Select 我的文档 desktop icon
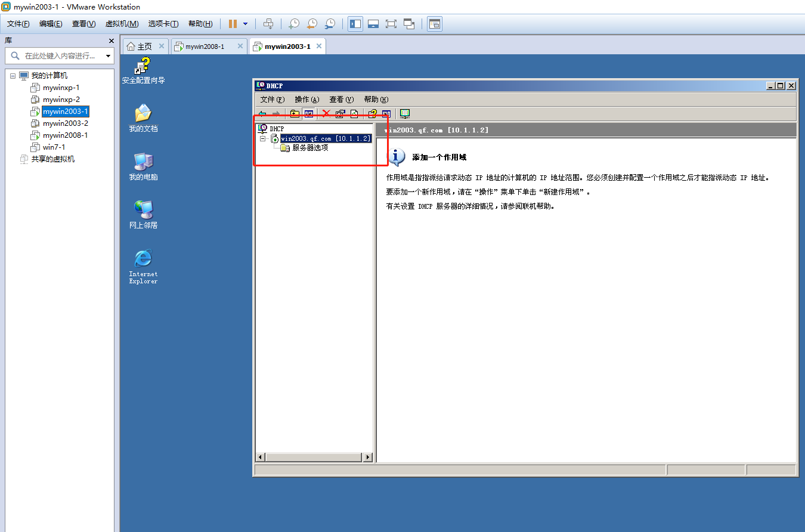 tap(143, 118)
